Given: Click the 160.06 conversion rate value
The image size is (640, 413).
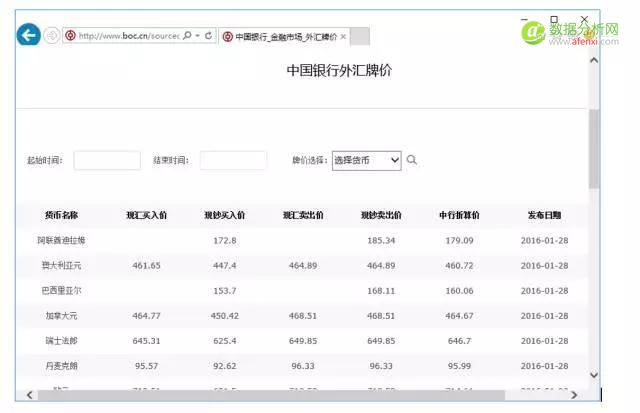Looking at the screenshot, I should [460, 291].
